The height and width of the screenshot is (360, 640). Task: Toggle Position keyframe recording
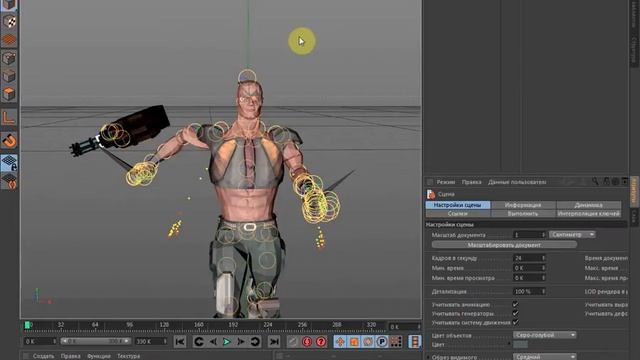click(x=340, y=342)
